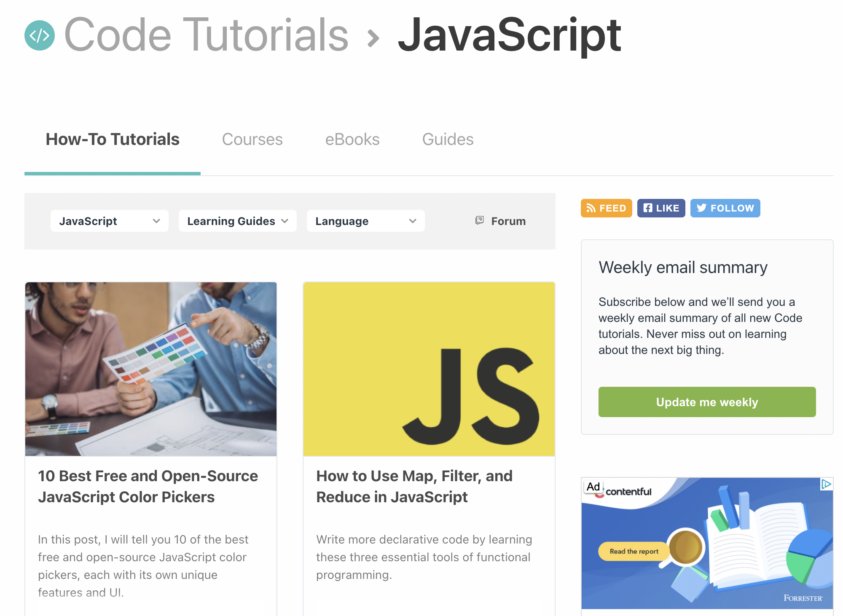This screenshot has height=616, width=843.
Task: Stay on the How-To Tutorials tab
Action: pos(112,139)
